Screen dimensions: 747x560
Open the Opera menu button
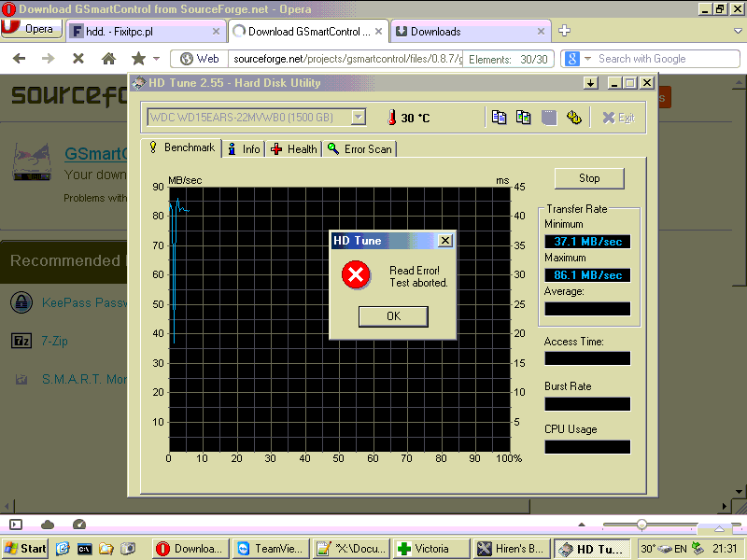(x=32, y=29)
